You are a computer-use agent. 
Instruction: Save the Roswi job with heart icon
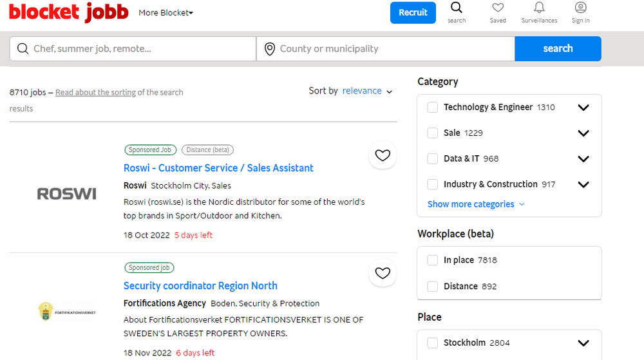coord(383,155)
